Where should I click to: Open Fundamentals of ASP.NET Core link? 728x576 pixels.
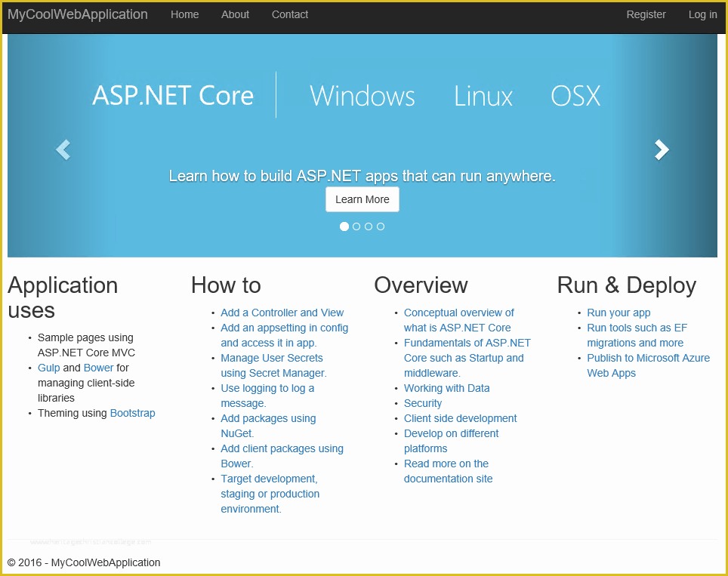pyautogui.click(x=467, y=358)
